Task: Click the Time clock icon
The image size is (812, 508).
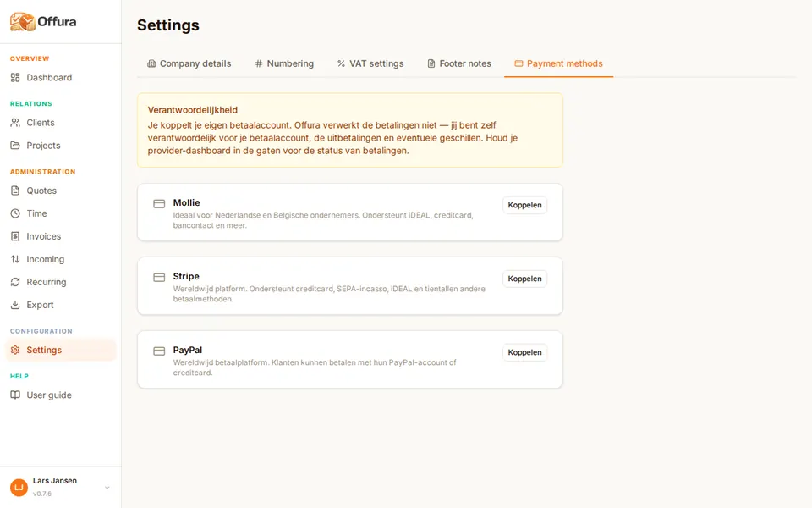Action: point(15,213)
